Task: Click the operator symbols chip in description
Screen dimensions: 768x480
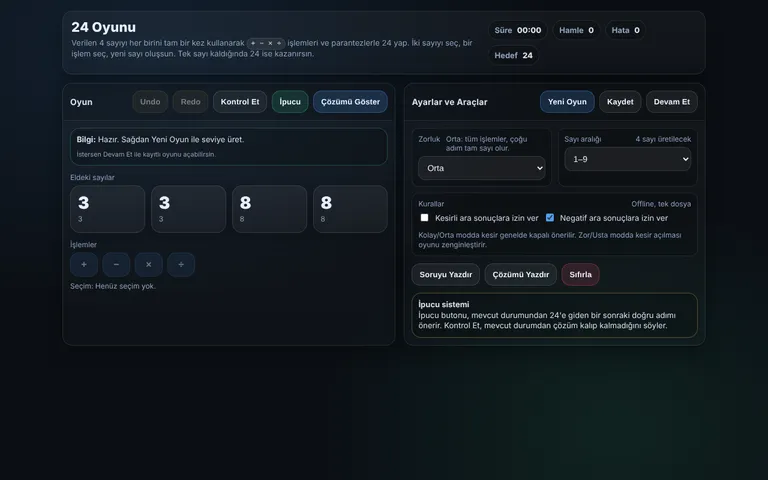Action: (266, 43)
